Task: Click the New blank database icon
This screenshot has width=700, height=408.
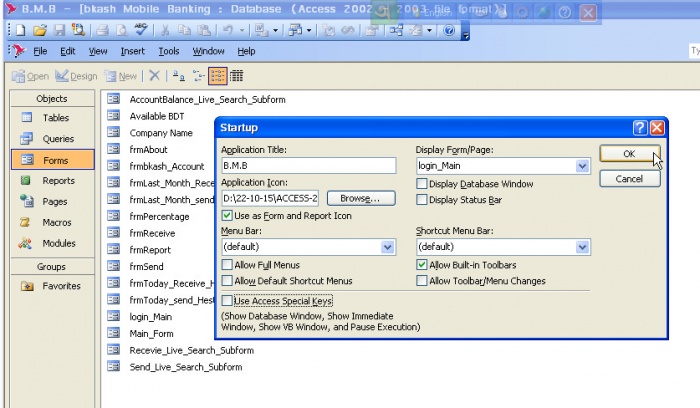Action: click(x=21, y=30)
